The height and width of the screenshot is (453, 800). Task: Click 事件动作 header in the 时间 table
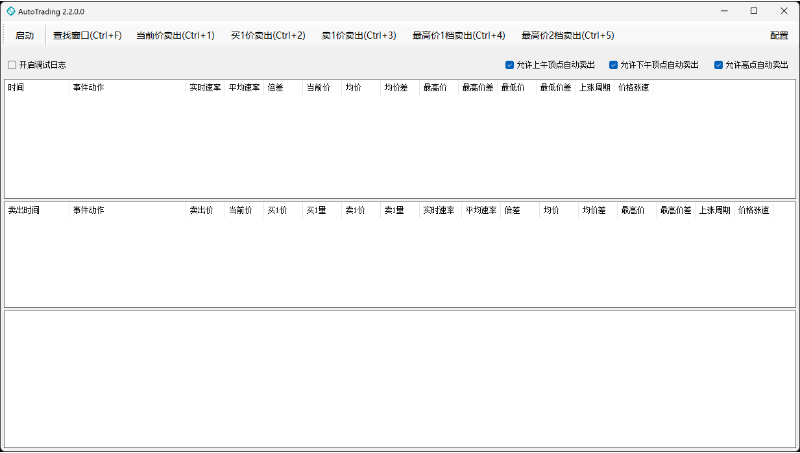pyautogui.click(x=128, y=87)
